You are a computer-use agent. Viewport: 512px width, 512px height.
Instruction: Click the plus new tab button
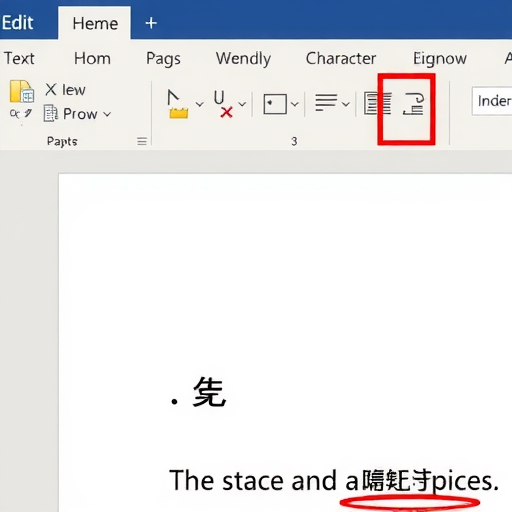pos(151,23)
